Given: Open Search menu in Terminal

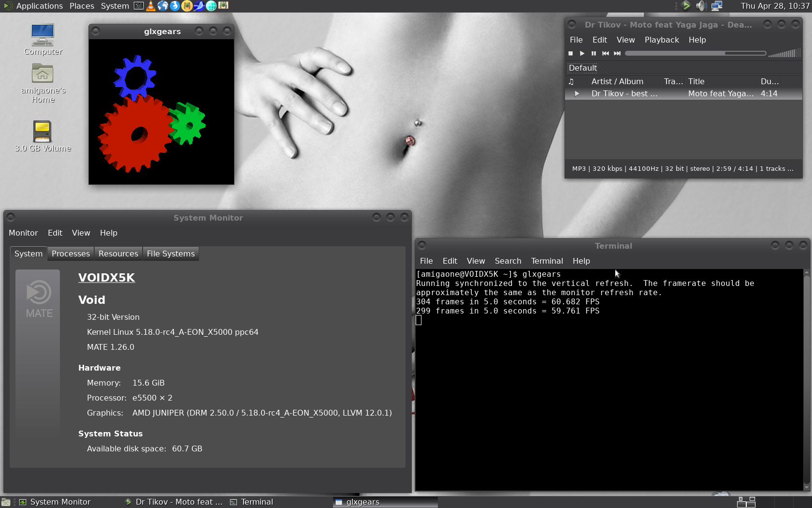Looking at the screenshot, I should pyautogui.click(x=507, y=261).
